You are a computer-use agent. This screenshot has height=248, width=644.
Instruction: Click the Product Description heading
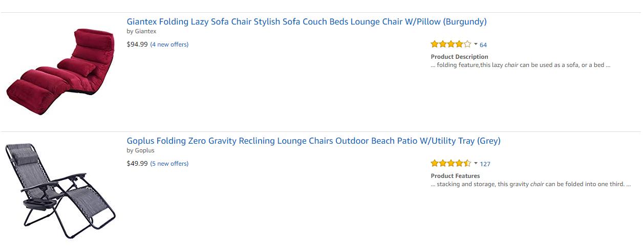[459, 57]
